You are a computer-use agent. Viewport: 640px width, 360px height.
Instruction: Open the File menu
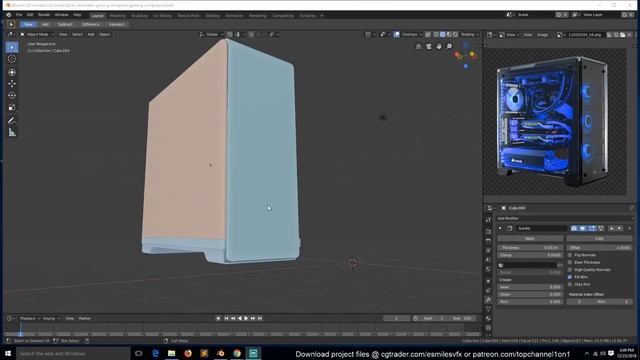tap(19, 15)
